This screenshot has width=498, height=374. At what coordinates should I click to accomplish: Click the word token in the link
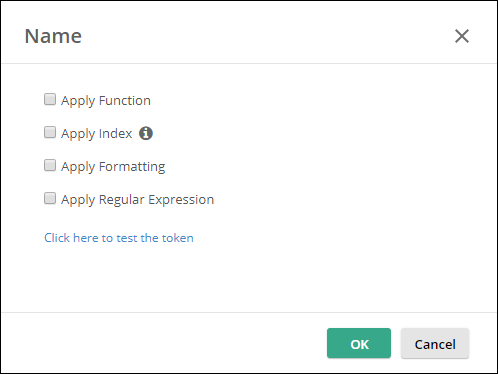[178, 238]
